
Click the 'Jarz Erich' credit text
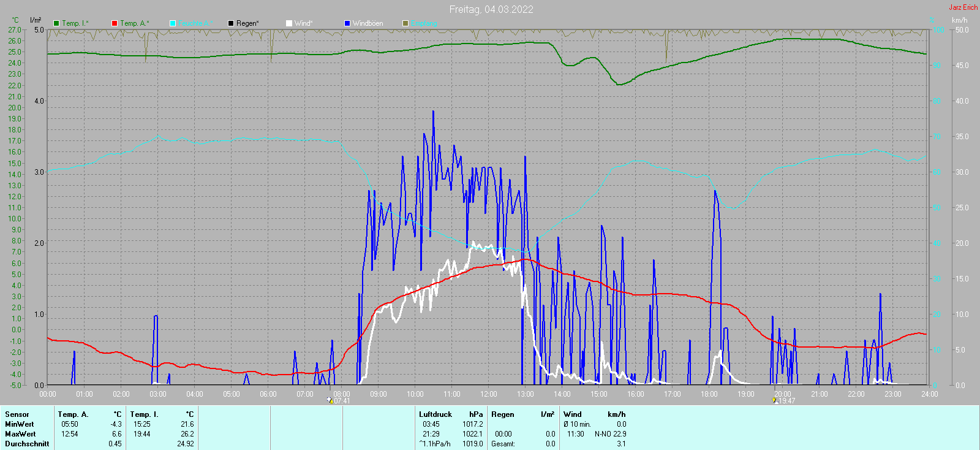963,7
